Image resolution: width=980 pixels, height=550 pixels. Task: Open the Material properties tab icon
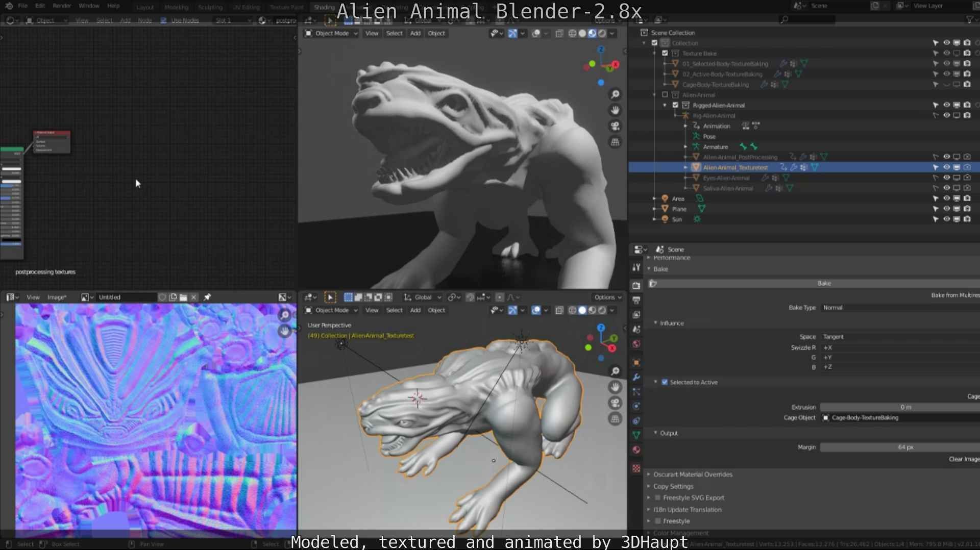click(636, 450)
